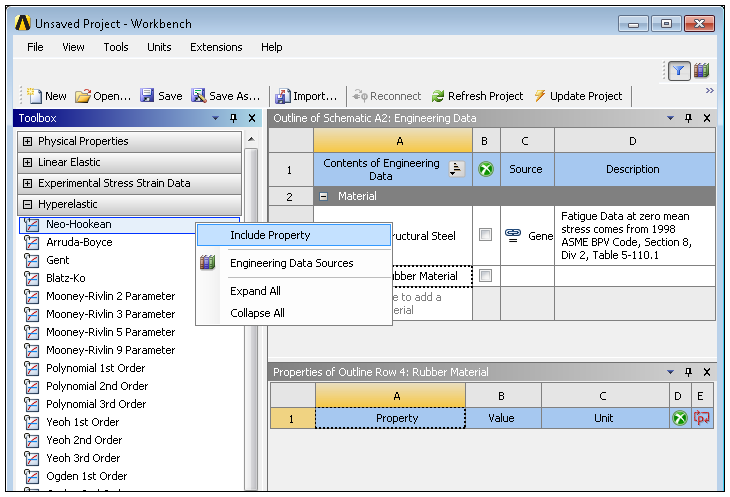Viewport: 730px width, 497px height.
Task: Select Mooney-Rivlin 3 Parameter
Action: click(x=110, y=314)
